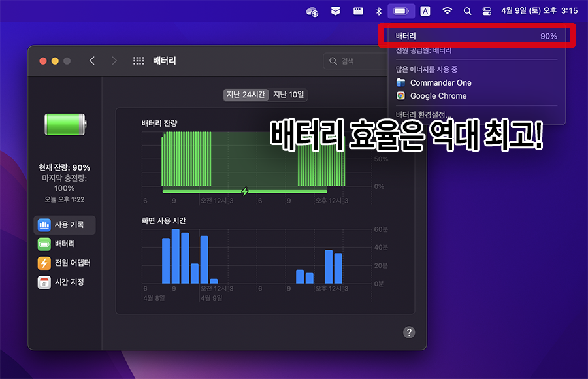This screenshot has height=379, width=588.
Task: Open Spotlight search magnifier in menu bar
Action: (x=467, y=11)
